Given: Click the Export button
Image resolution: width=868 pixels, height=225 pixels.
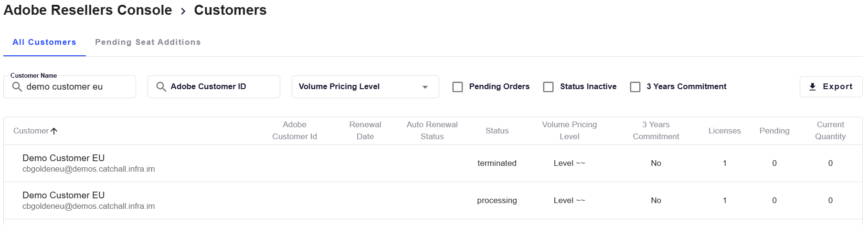Looking at the screenshot, I should [831, 87].
